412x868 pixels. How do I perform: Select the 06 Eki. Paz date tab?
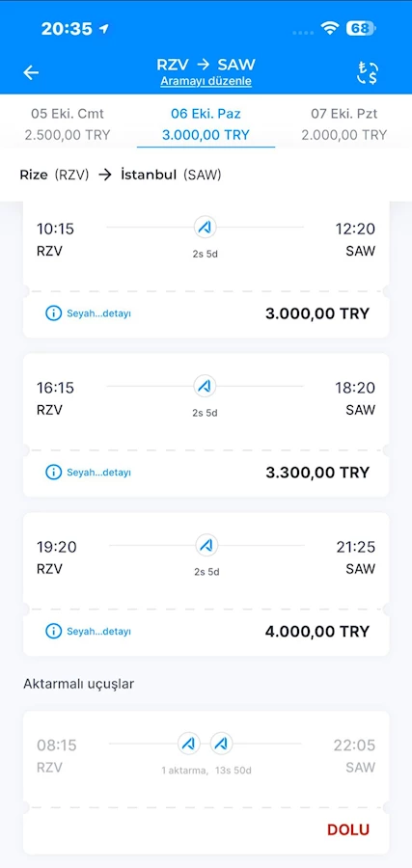[206, 124]
